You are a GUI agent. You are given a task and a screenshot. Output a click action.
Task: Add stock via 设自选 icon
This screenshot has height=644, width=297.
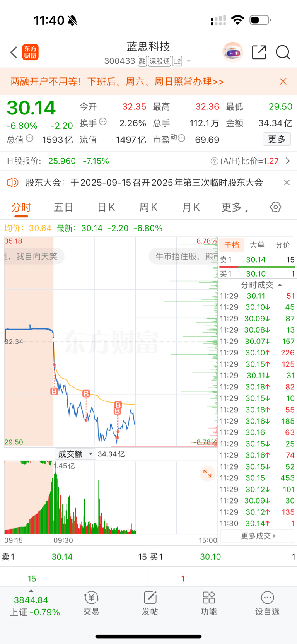267,603
